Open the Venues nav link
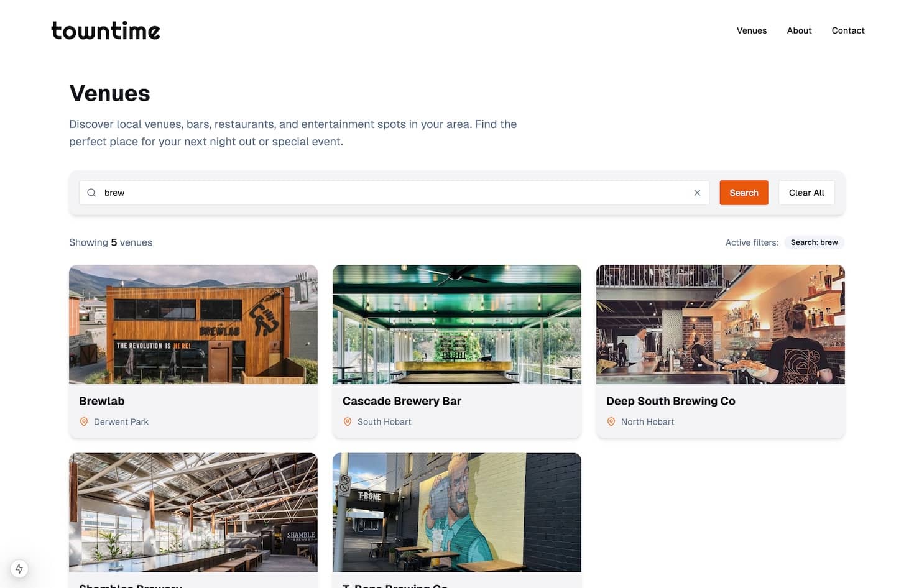This screenshot has width=914, height=588. [x=752, y=30]
